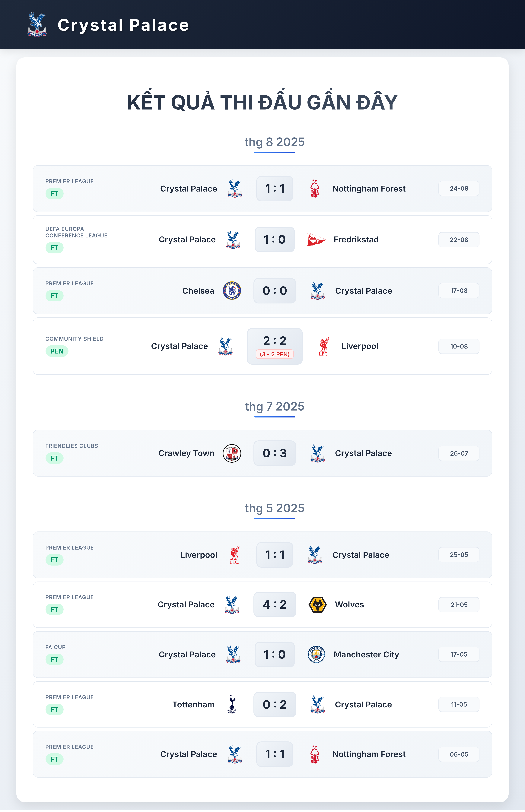
Task: Click the Crystal Palace crest in header
Action: [x=37, y=25]
